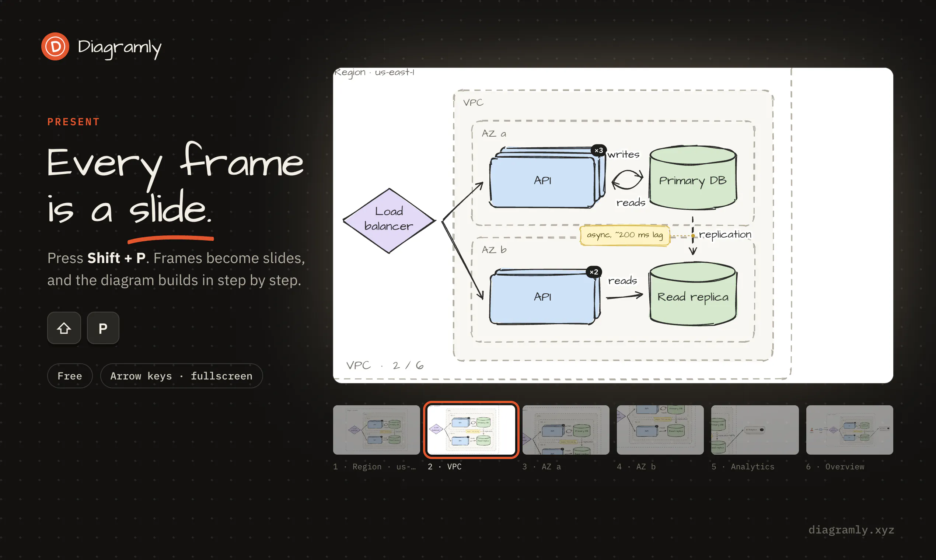The width and height of the screenshot is (936, 560).
Task: Select the highlighted VPC slide thumbnail
Action: point(471,430)
